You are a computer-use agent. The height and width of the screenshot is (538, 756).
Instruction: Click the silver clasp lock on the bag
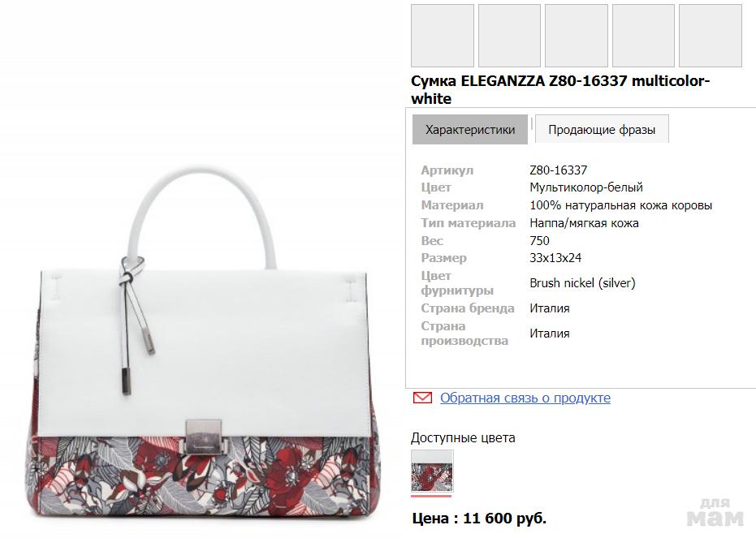click(x=204, y=437)
